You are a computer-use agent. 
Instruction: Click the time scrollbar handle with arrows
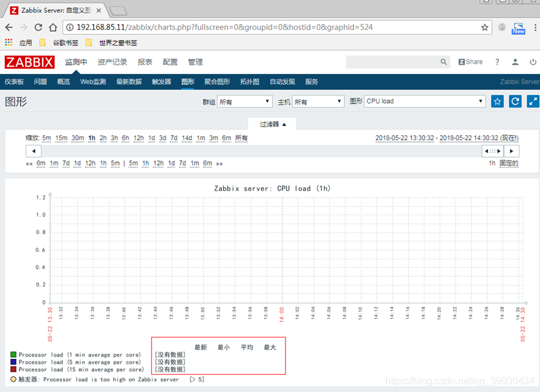pos(492,151)
